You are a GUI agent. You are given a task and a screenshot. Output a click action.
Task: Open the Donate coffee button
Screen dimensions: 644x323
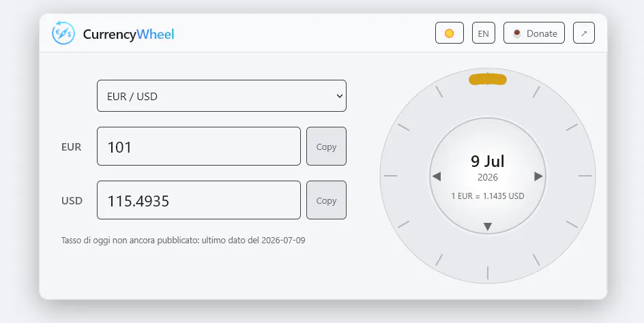[534, 33]
